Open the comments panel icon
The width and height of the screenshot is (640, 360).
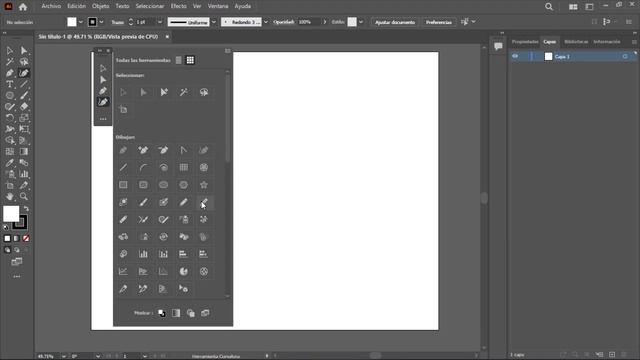point(498,46)
